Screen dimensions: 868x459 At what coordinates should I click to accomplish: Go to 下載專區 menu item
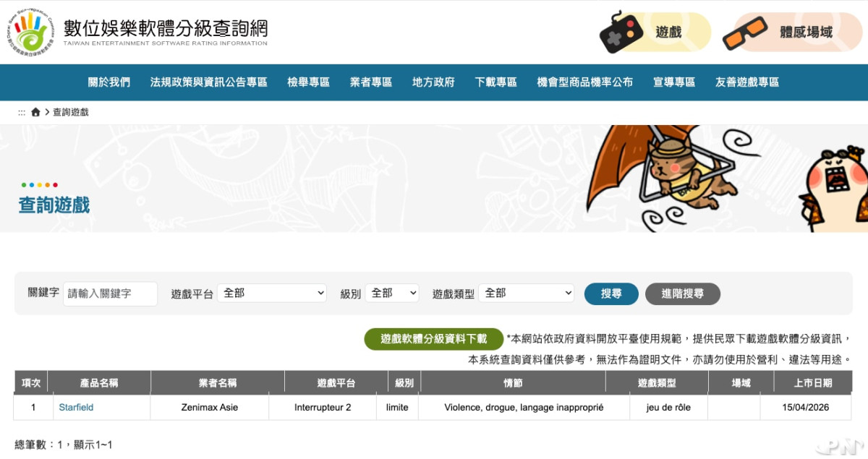point(495,82)
